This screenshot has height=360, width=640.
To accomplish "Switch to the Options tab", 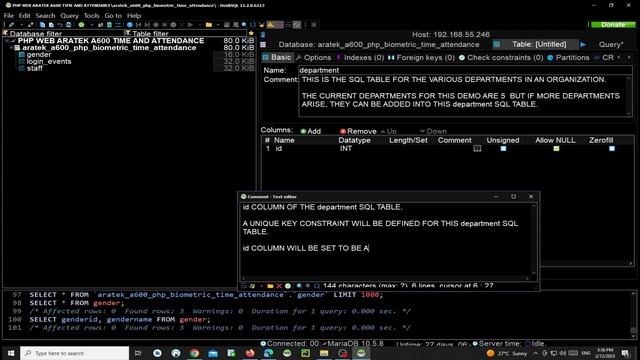I will point(313,58).
